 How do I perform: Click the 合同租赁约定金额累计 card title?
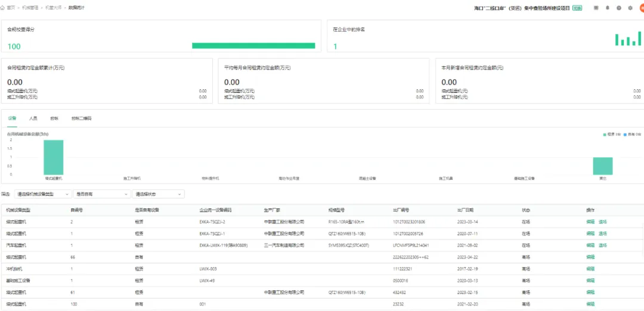pos(36,68)
